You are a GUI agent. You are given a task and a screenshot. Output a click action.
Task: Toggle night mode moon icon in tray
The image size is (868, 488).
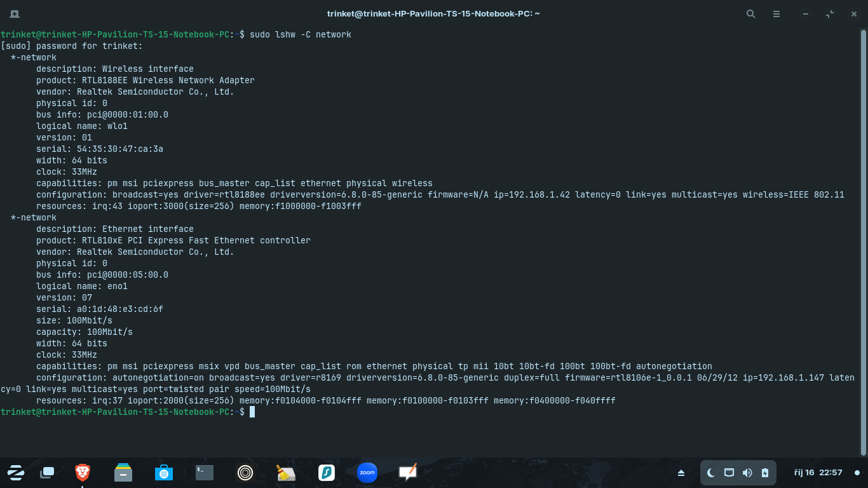coord(711,473)
